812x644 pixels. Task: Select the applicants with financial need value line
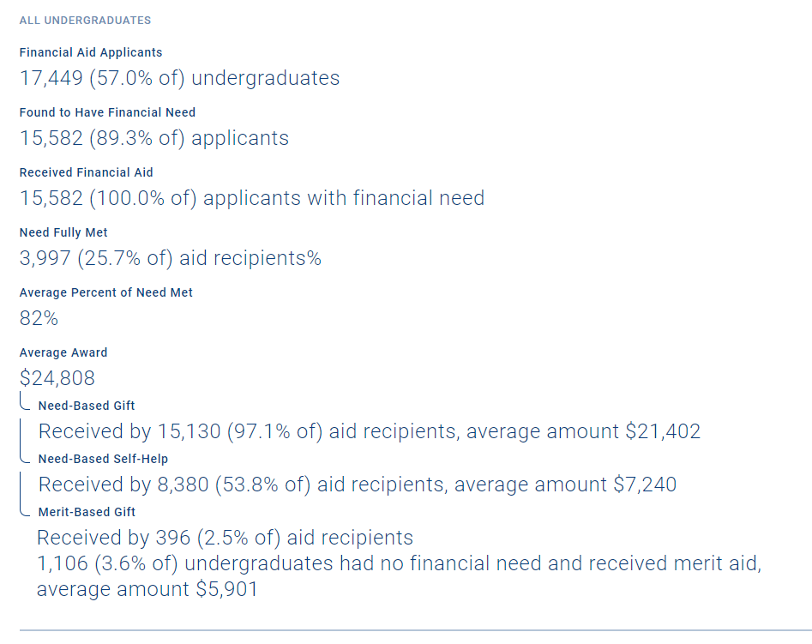[x=252, y=198]
